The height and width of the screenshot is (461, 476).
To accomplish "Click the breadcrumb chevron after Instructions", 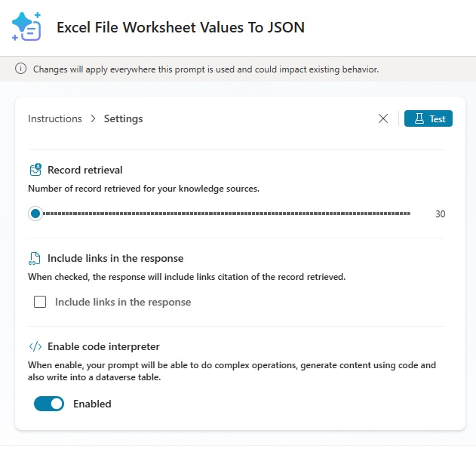I will click(93, 119).
